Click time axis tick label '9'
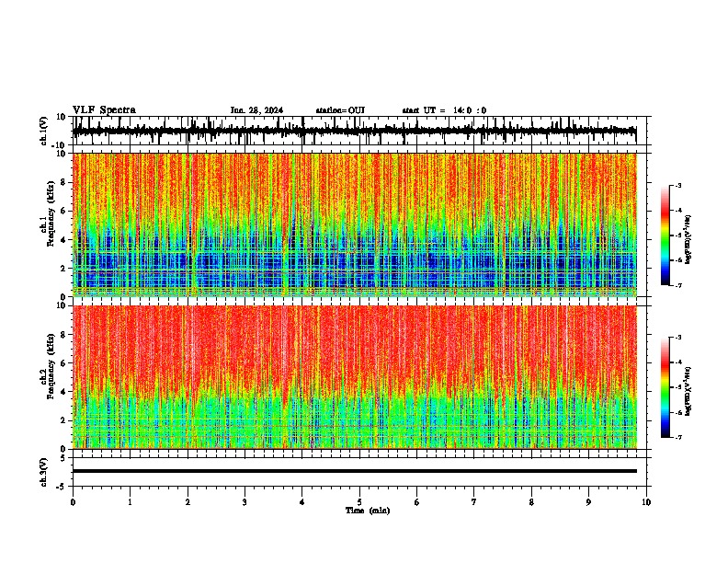This screenshot has height=563, width=728. [588, 502]
